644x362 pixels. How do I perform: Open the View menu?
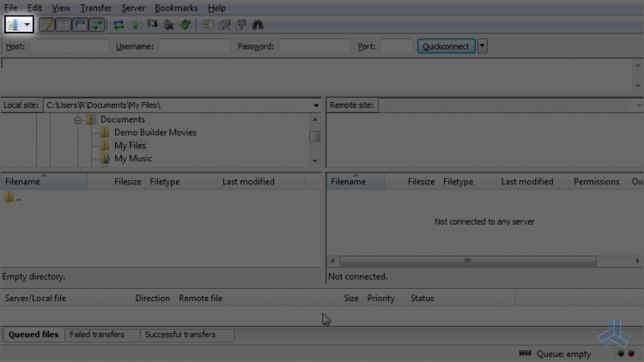(61, 8)
